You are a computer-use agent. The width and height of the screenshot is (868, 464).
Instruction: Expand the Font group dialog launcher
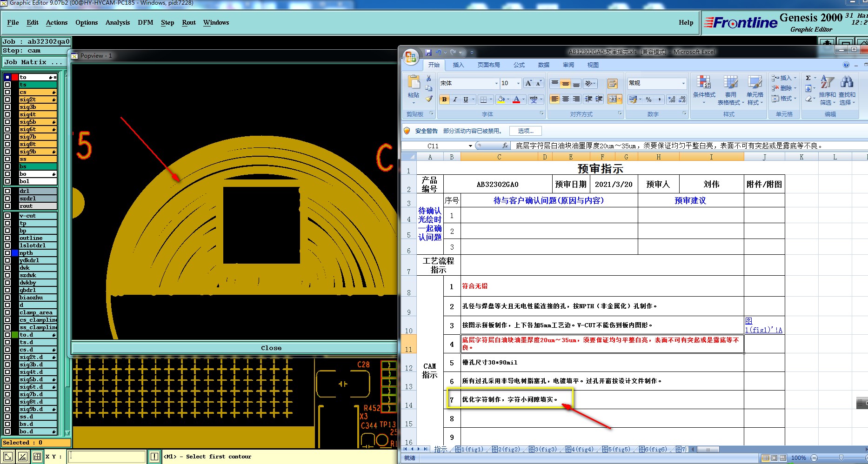coord(541,113)
